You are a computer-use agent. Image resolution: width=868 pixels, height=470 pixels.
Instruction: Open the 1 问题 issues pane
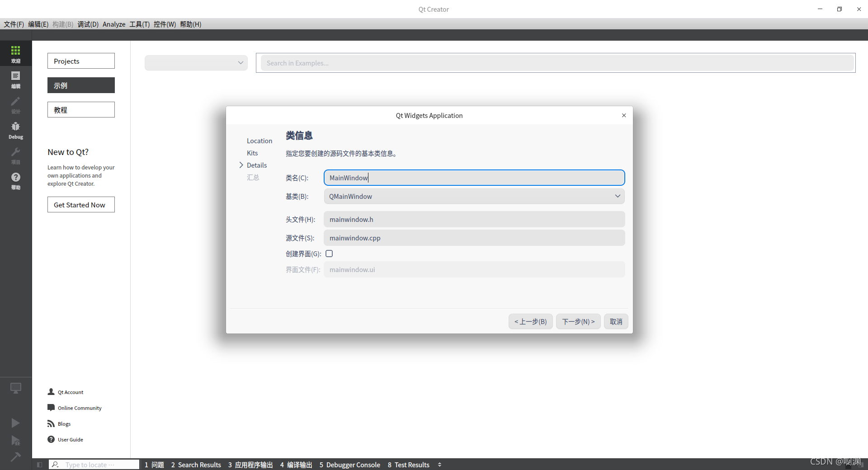coord(154,465)
